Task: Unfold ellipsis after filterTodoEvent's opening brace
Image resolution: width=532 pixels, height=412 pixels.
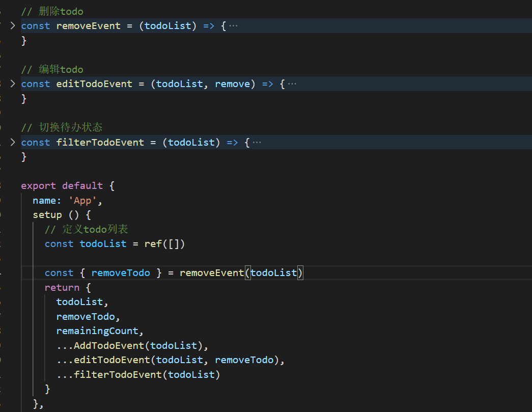Action: 257,142
